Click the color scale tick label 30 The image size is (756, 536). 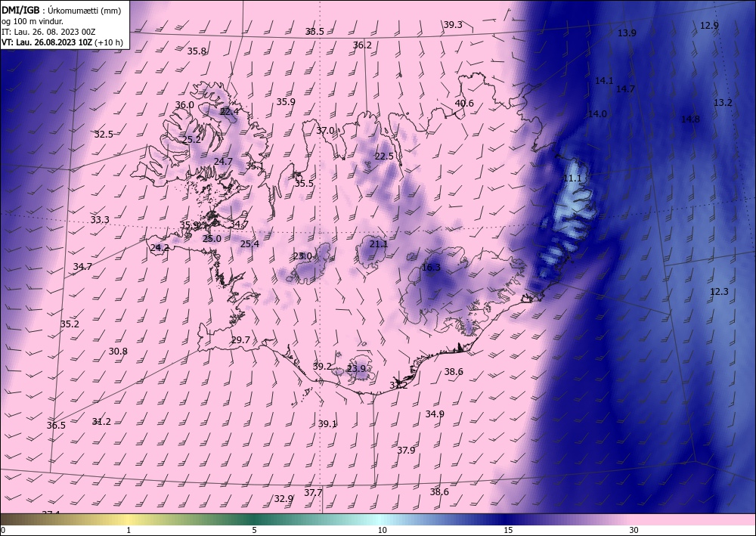click(x=634, y=531)
